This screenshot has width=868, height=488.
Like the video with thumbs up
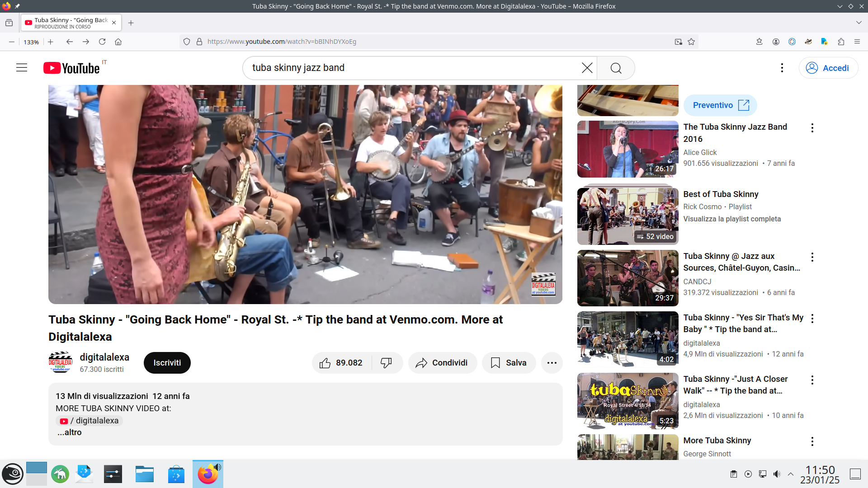point(341,363)
